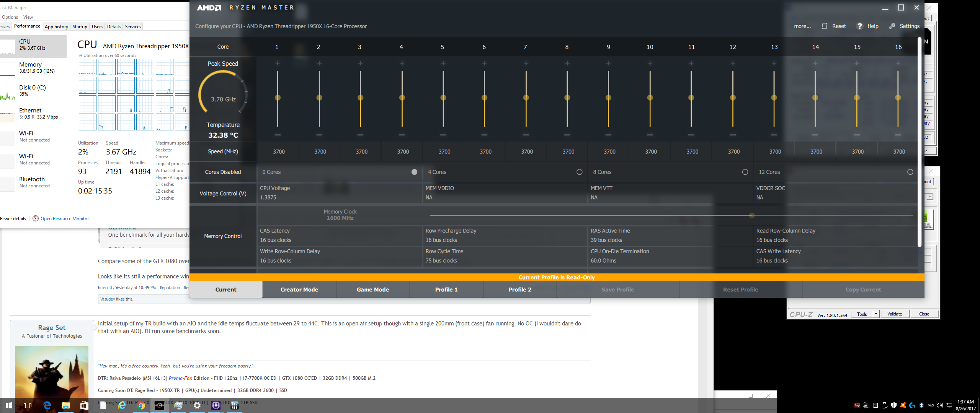Click CPU-Z Close button
The height and width of the screenshot is (413, 980).
924,314
